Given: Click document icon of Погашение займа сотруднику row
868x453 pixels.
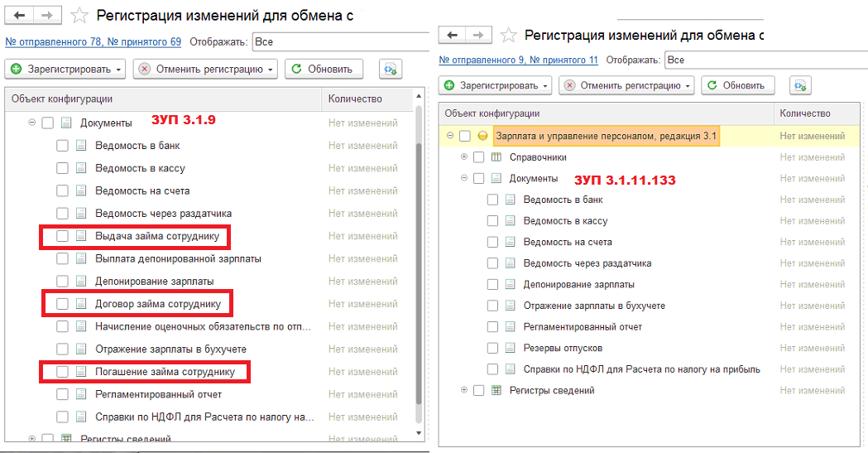Looking at the screenshot, I should (81, 372).
